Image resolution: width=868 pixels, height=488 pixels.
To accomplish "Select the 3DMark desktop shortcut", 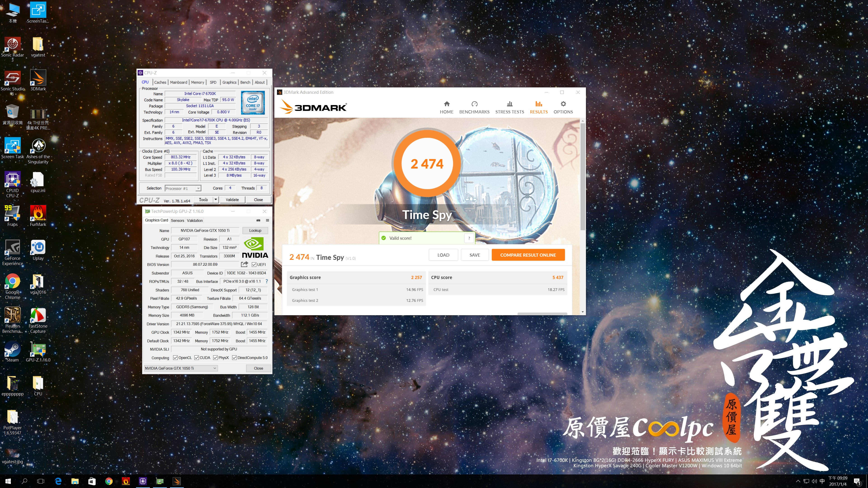I will tap(38, 80).
